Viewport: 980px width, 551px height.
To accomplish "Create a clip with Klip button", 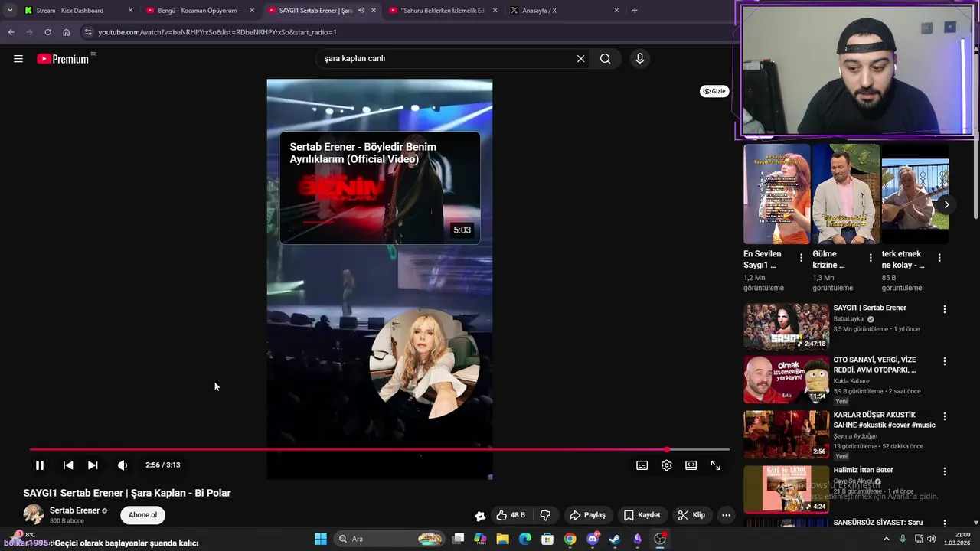I will point(691,515).
